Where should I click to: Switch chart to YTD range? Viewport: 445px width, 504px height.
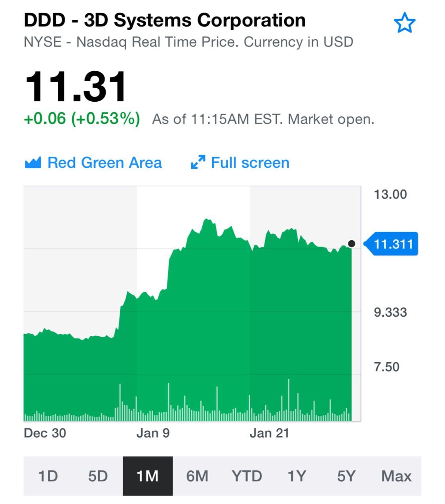click(x=247, y=476)
